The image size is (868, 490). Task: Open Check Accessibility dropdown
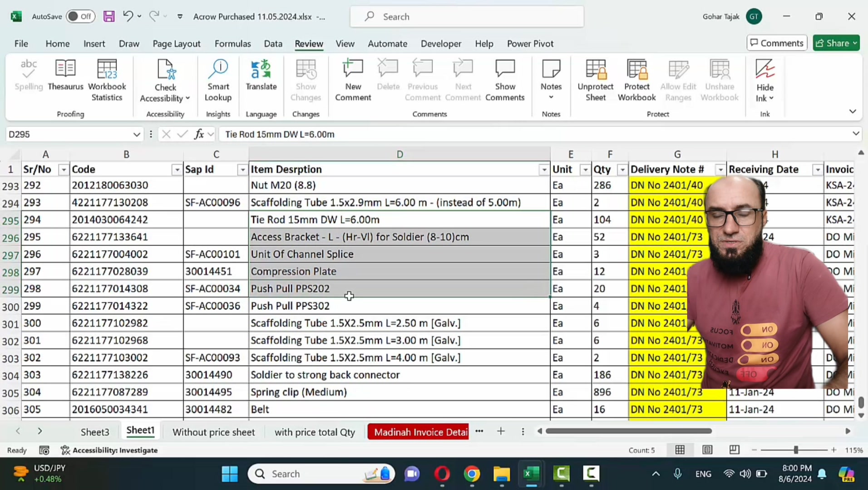click(165, 81)
